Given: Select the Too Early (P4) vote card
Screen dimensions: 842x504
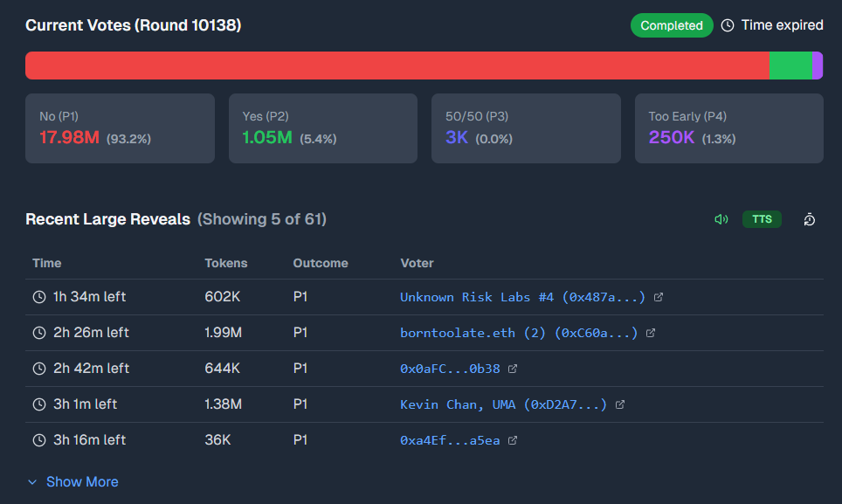Looking at the screenshot, I should (x=728, y=128).
